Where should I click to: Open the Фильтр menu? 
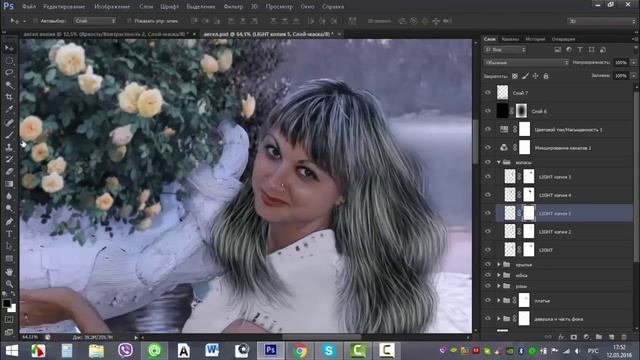pos(233,7)
